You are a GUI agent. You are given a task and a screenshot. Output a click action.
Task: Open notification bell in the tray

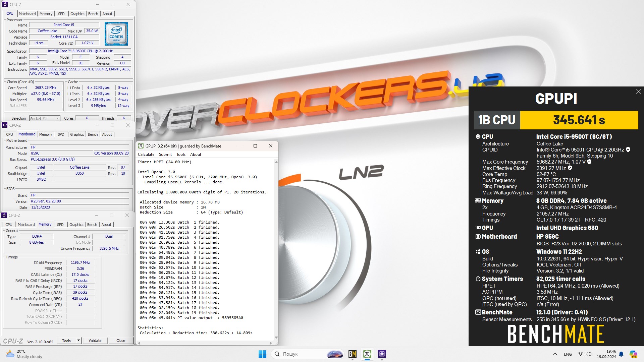pyautogui.click(x=621, y=354)
